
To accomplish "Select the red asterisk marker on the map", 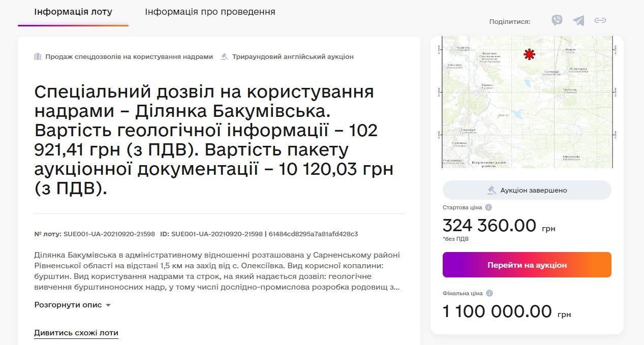I will click(529, 54).
